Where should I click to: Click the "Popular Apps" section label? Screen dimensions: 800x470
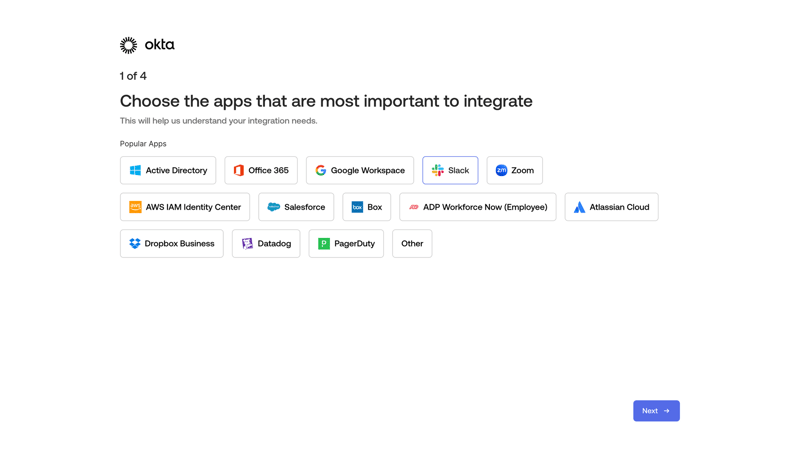click(x=143, y=144)
